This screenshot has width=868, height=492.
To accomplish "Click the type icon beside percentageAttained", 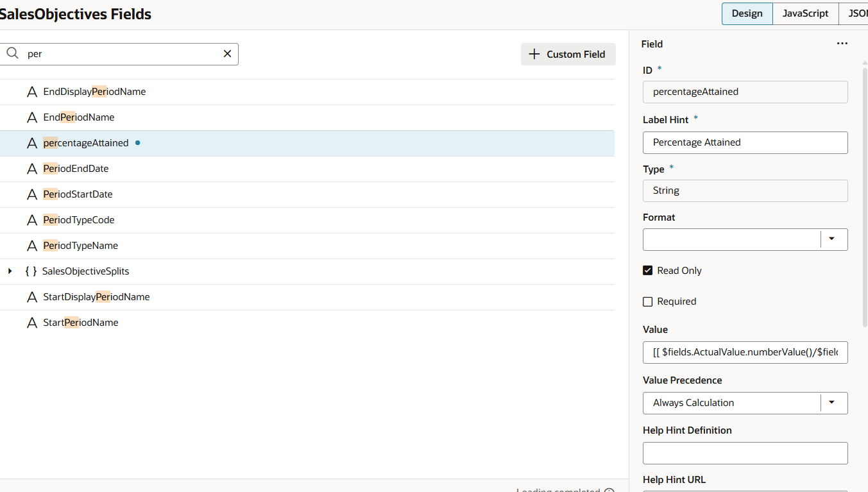I will (32, 143).
